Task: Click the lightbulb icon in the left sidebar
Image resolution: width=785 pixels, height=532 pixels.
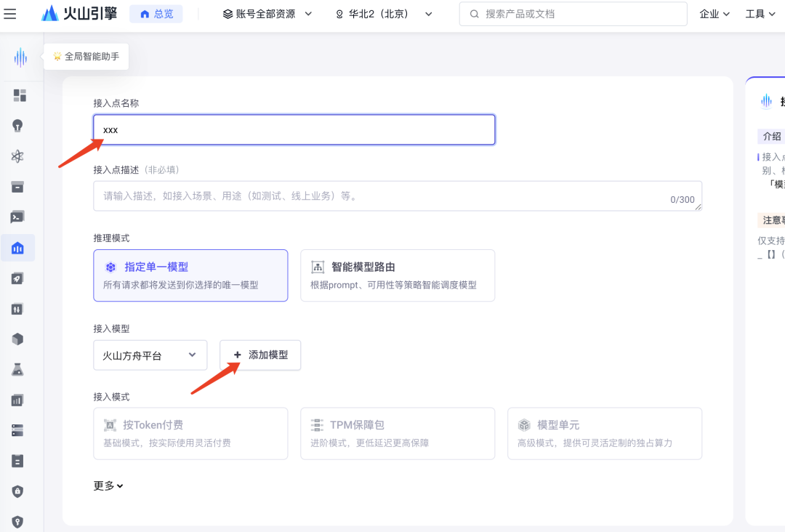Action: click(x=18, y=125)
